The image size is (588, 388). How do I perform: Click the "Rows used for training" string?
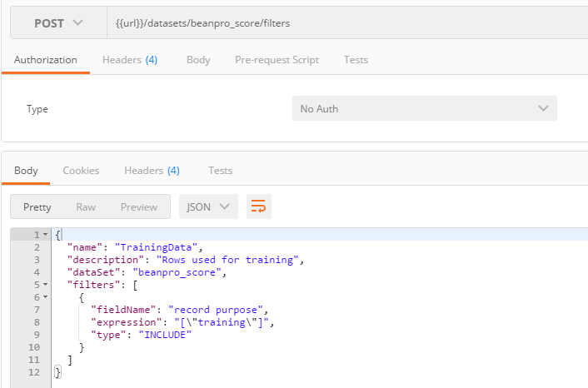(227, 260)
